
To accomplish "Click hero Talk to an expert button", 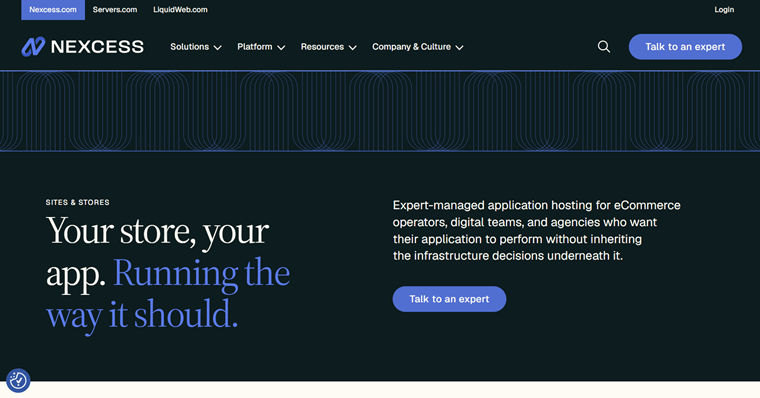I will coord(449,299).
